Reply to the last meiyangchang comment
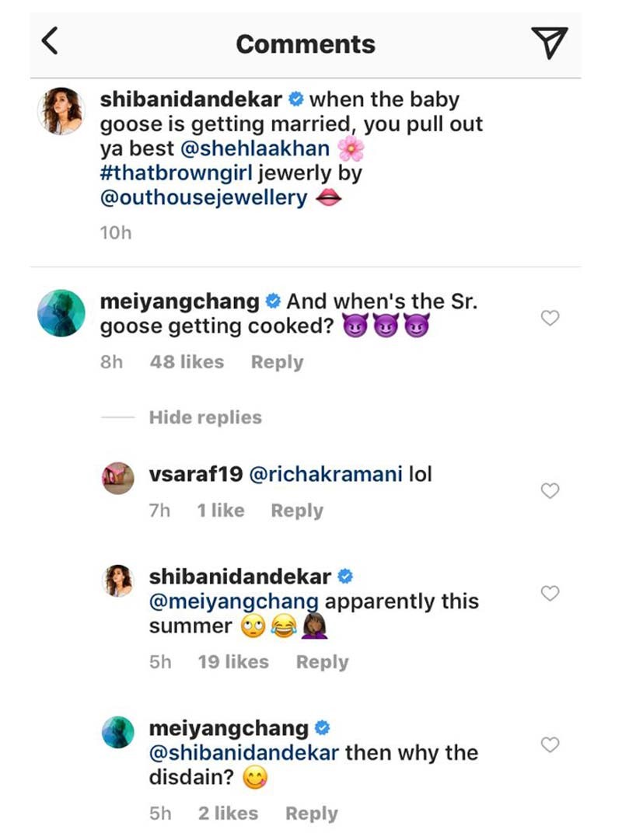Image resolution: width=622 pixels, height=840 pixels. [x=311, y=814]
